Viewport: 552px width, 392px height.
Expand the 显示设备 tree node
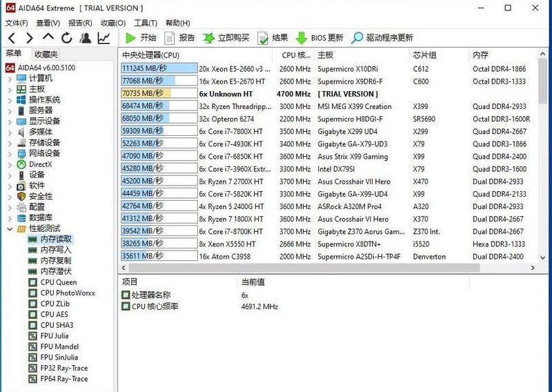click(x=10, y=121)
